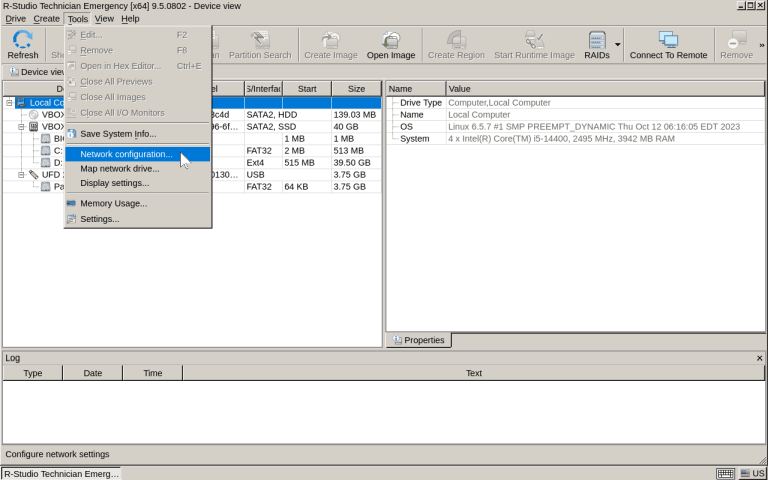Choose Map network drive from menu

(119, 168)
